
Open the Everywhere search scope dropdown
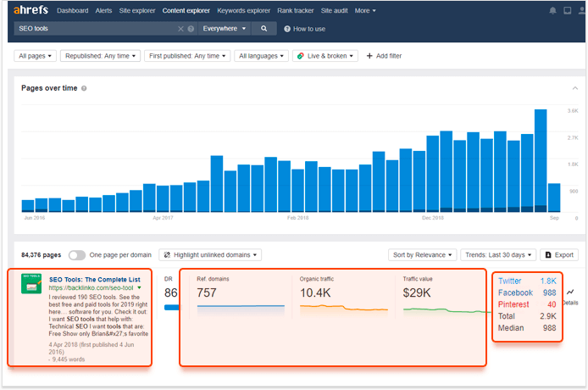tap(225, 29)
